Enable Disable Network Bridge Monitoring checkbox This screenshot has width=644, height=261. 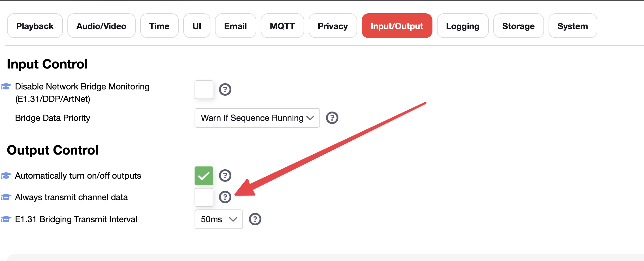tap(204, 90)
